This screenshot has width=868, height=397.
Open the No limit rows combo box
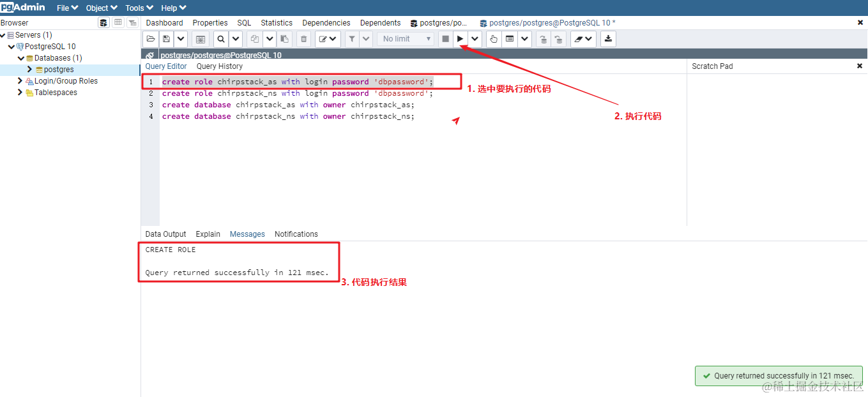click(405, 39)
